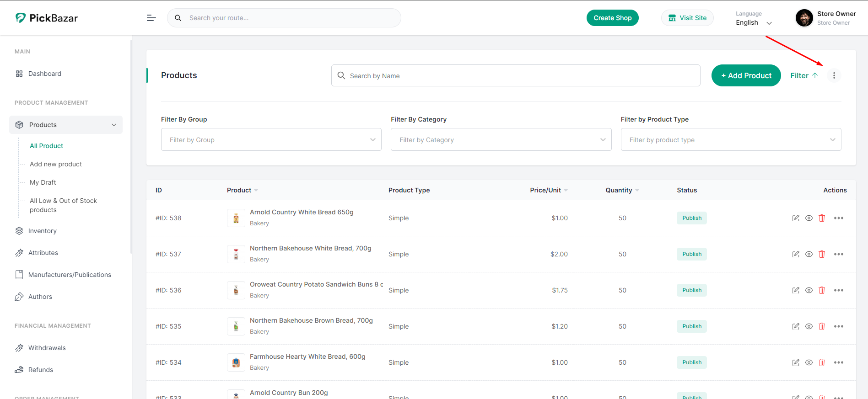Click the Visit Site button
Image resolution: width=868 pixels, height=399 pixels.
tap(687, 18)
